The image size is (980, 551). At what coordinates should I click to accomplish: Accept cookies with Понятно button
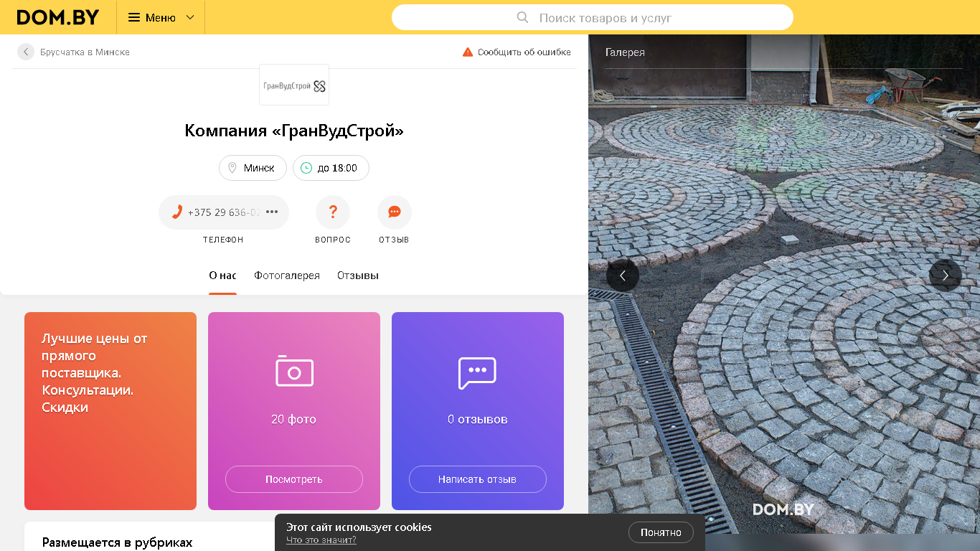(661, 532)
